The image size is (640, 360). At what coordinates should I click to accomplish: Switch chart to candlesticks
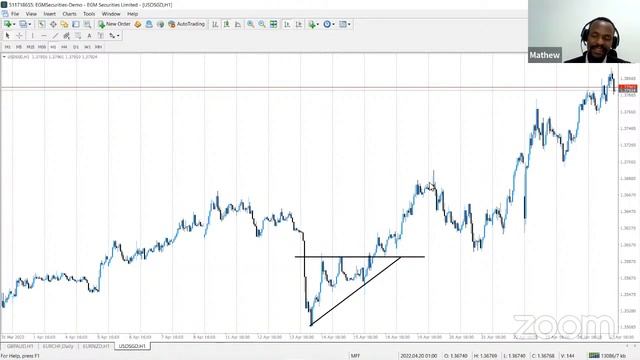pyautogui.click(x=227, y=24)
